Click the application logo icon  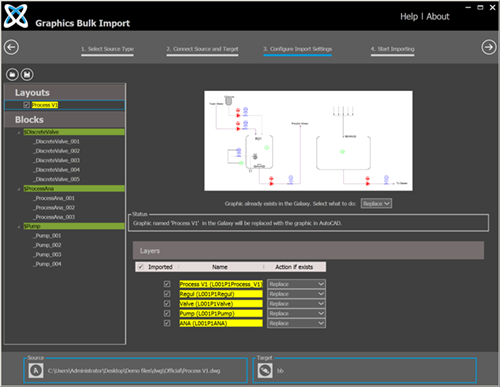click(16, 16)
